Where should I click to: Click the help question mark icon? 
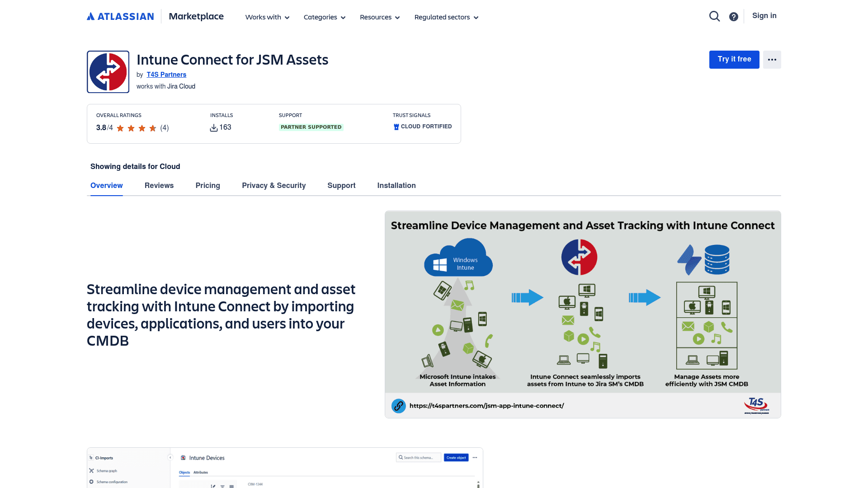click(x=733, y=16)
